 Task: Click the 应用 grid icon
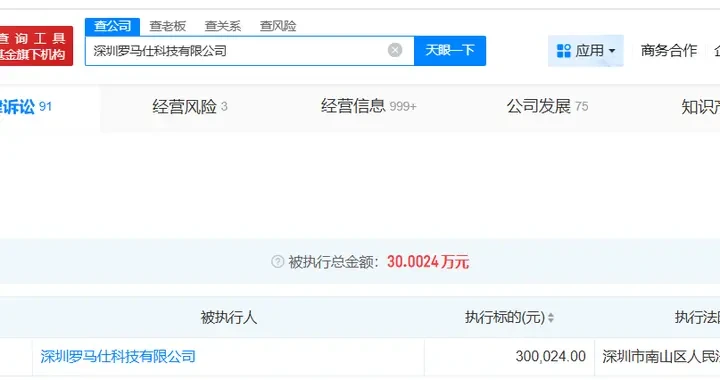pyautogui.click(x=563, y=50)
